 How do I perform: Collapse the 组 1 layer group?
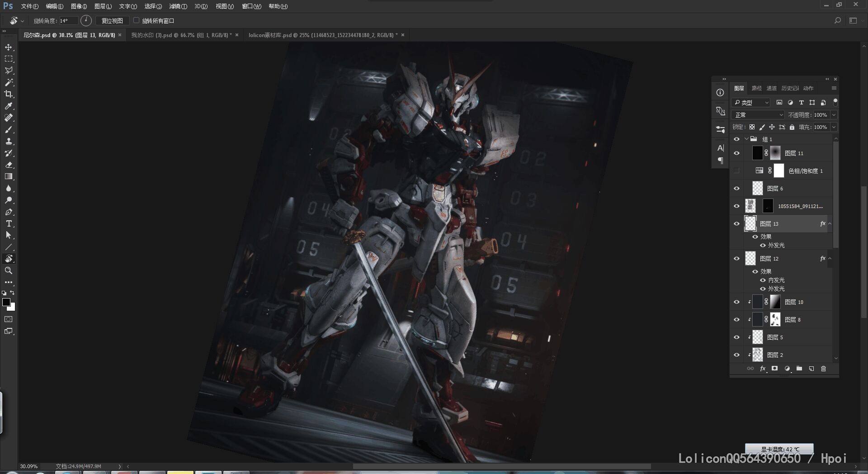click(746, 139)
